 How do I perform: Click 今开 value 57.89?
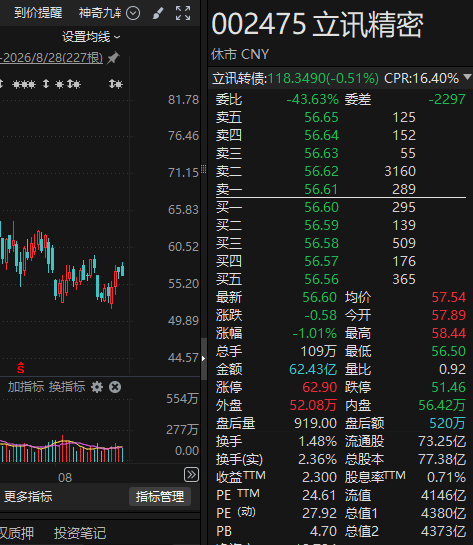[449, 315]
